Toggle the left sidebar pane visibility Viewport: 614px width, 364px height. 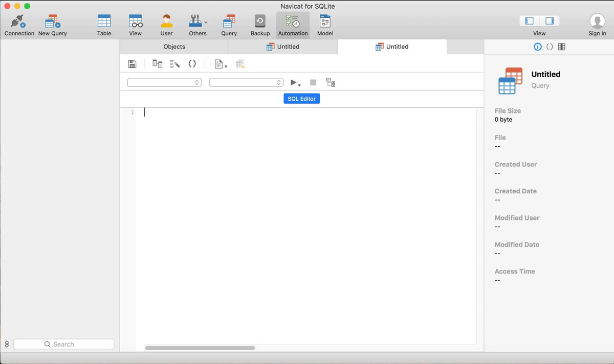click(530, 21)
